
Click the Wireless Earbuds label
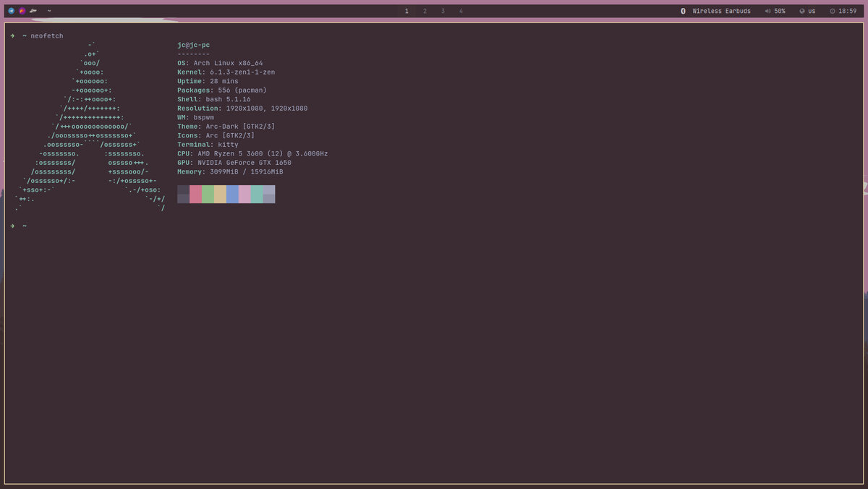tap(721, 11)
